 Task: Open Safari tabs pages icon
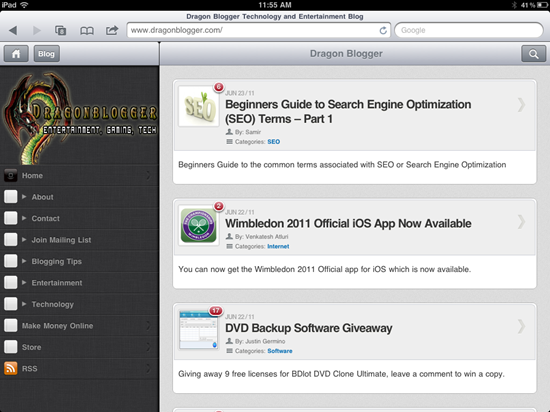(60, 31)
